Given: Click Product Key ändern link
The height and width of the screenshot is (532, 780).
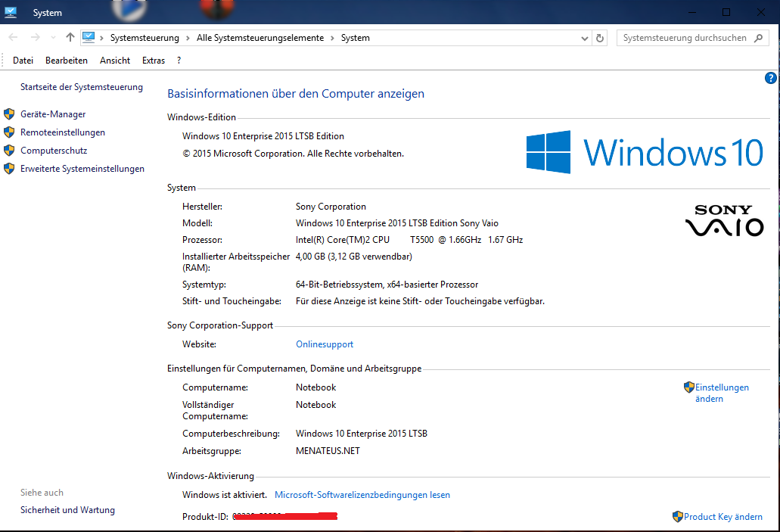Looking at the screenshot, I should point(723,517).
